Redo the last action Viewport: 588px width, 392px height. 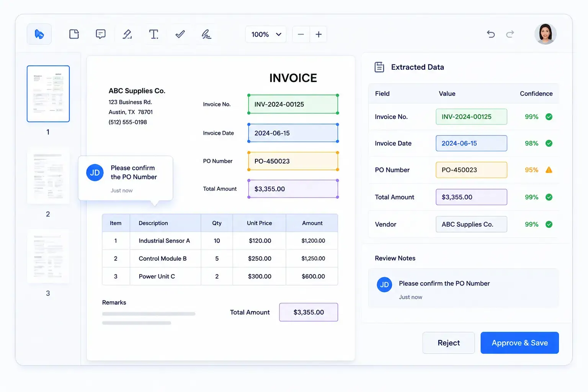coord(510,34)
